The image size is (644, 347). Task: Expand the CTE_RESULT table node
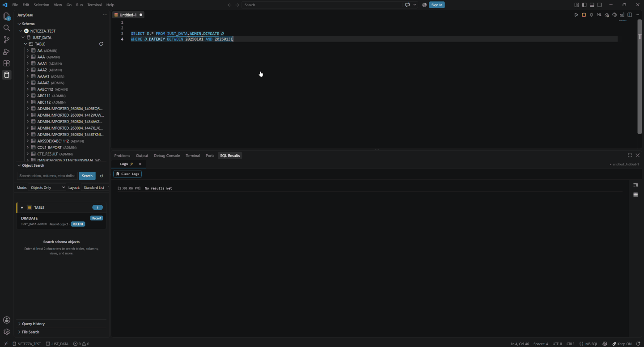point(27,154)
